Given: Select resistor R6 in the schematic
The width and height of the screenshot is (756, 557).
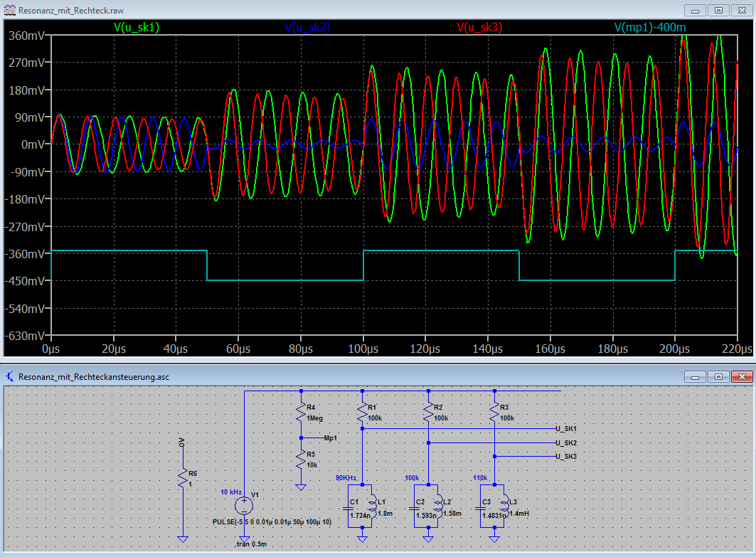Looking at the screenshot, I should (183, 478).
